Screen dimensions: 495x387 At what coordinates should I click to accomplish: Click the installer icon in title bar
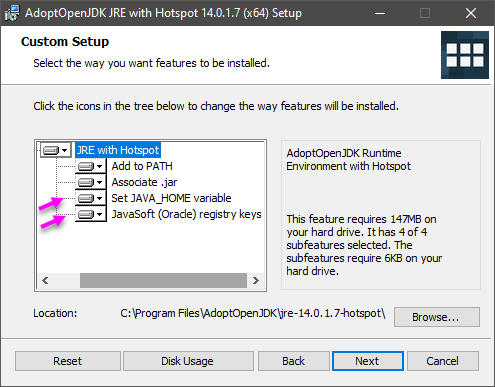[x=12, y=13]
